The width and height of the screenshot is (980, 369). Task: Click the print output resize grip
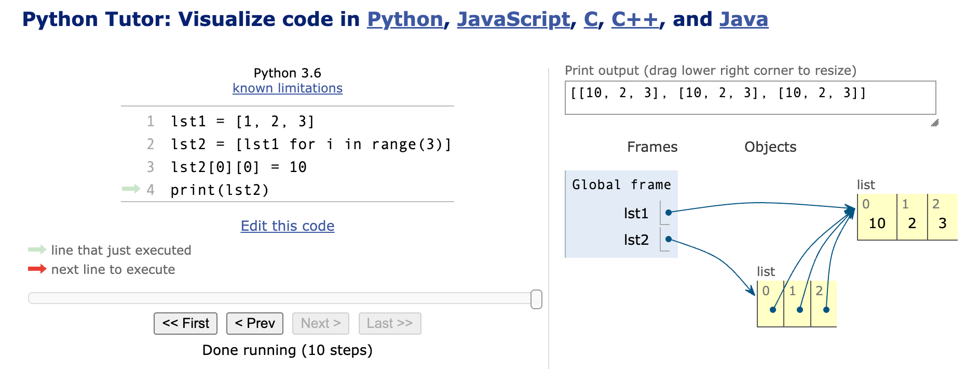click(934, 123)
